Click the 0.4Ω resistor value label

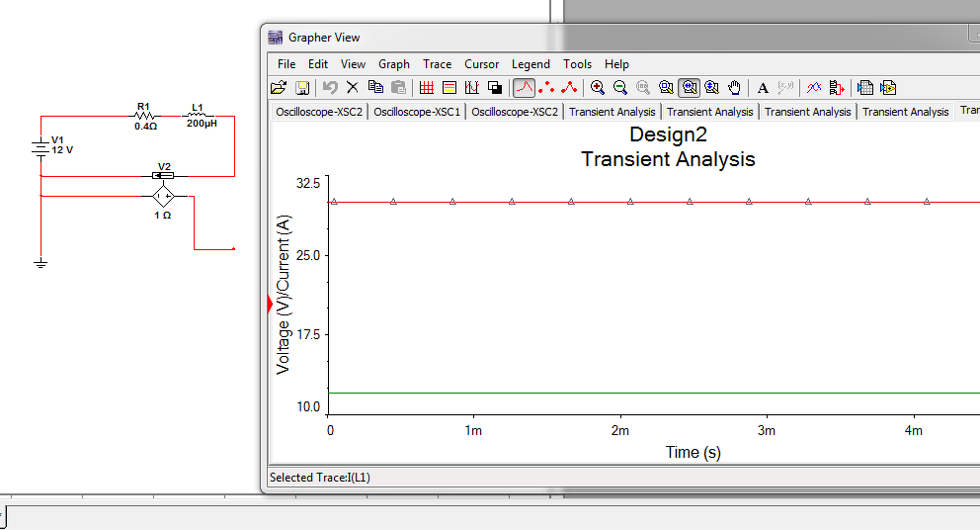click(x=145, y=127)
